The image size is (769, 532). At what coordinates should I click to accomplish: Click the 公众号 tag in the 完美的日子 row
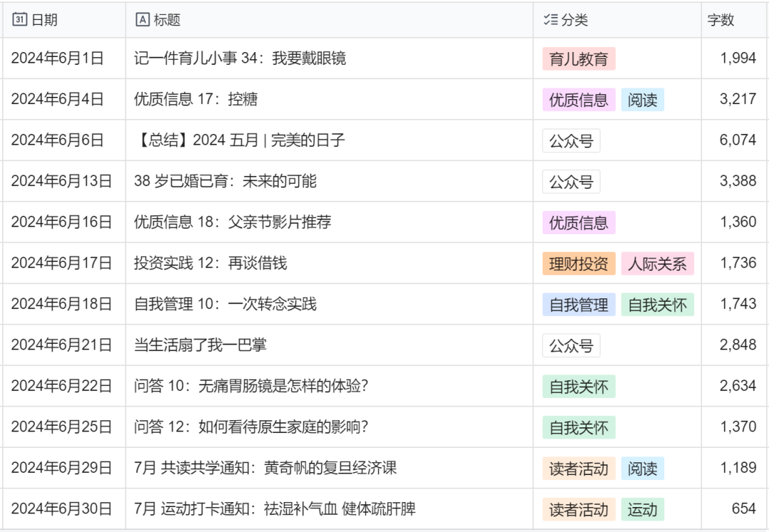[571, 141]
